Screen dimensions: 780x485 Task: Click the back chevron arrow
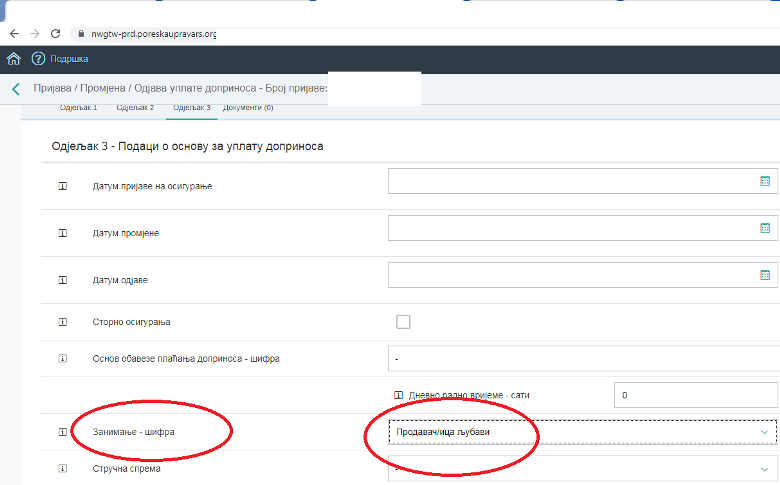15,89
